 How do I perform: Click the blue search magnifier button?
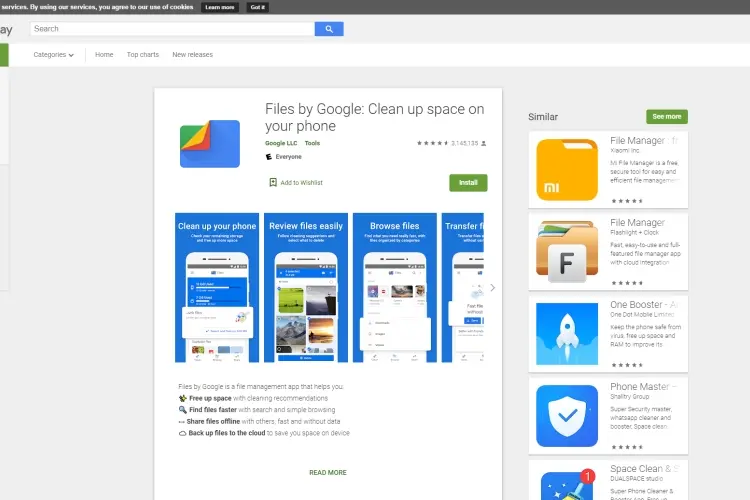pyautogui.click(x=329, y=29)
